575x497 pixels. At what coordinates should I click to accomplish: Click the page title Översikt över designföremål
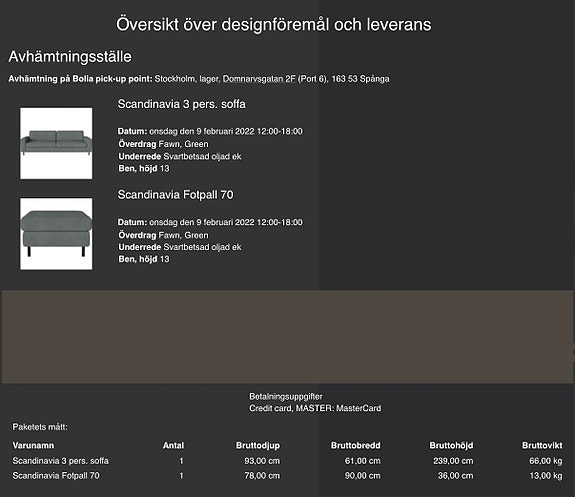tap(274, 25)
